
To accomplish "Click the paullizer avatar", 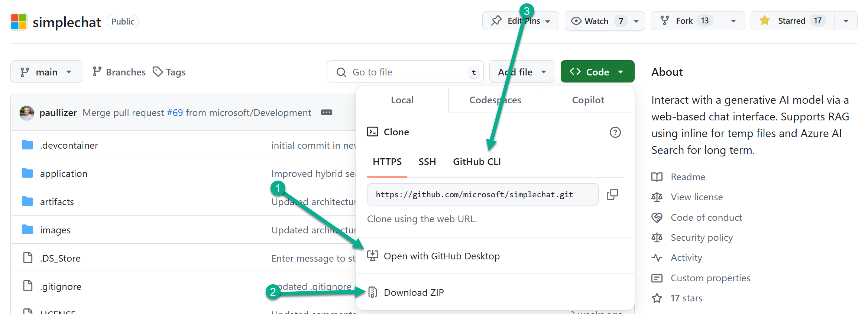I will [27, 113].
